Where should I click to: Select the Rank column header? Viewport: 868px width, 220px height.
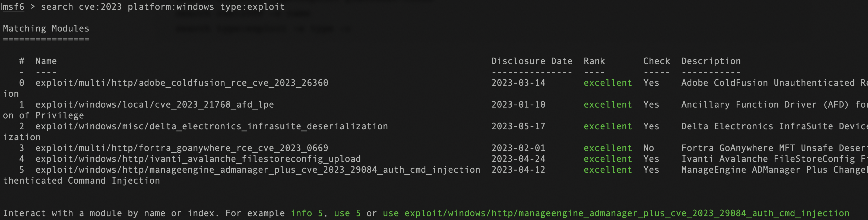pos(594,61)
